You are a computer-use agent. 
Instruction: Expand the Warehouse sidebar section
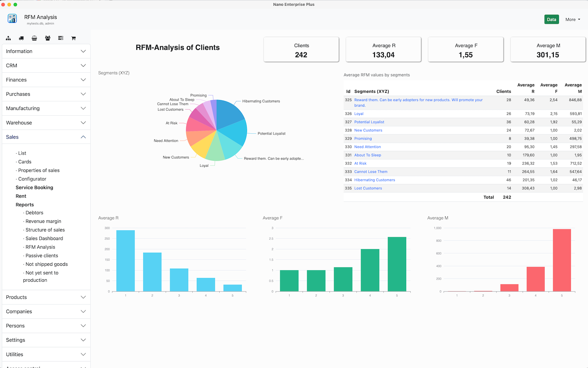point(46,123)
